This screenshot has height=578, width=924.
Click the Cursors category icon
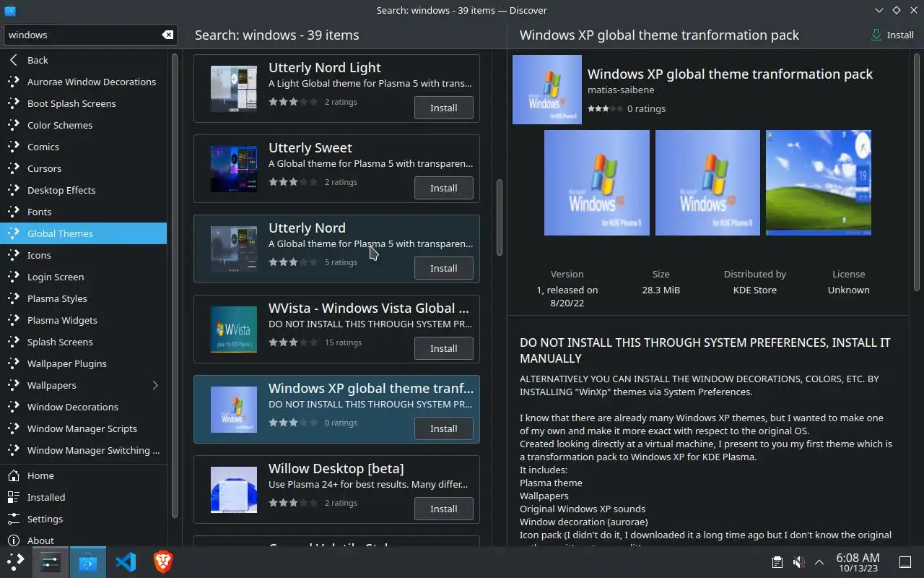[14, 168]
